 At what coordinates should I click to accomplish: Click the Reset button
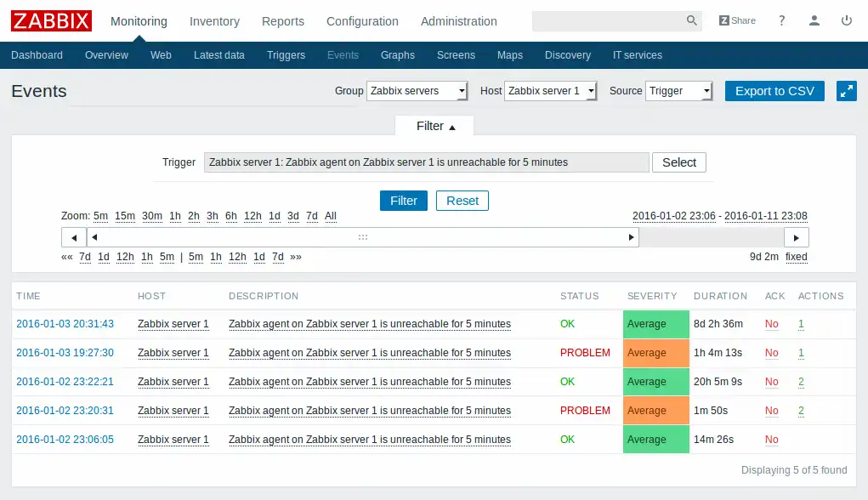(462, 201)
